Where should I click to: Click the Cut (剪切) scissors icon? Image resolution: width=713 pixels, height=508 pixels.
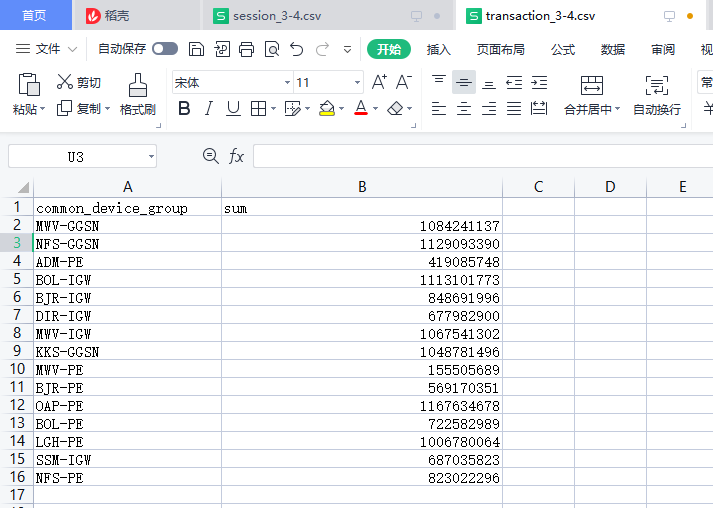tap(65, 83)
